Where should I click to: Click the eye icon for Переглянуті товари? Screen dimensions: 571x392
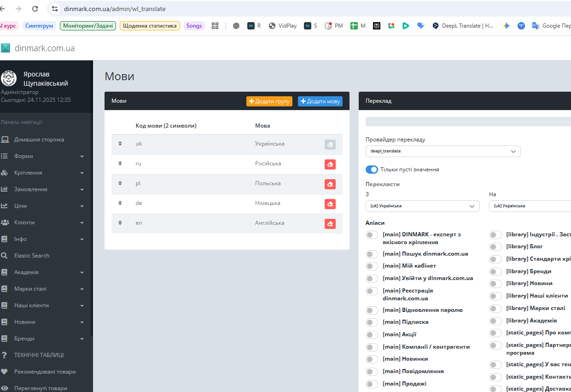click(x=4, y=388)
